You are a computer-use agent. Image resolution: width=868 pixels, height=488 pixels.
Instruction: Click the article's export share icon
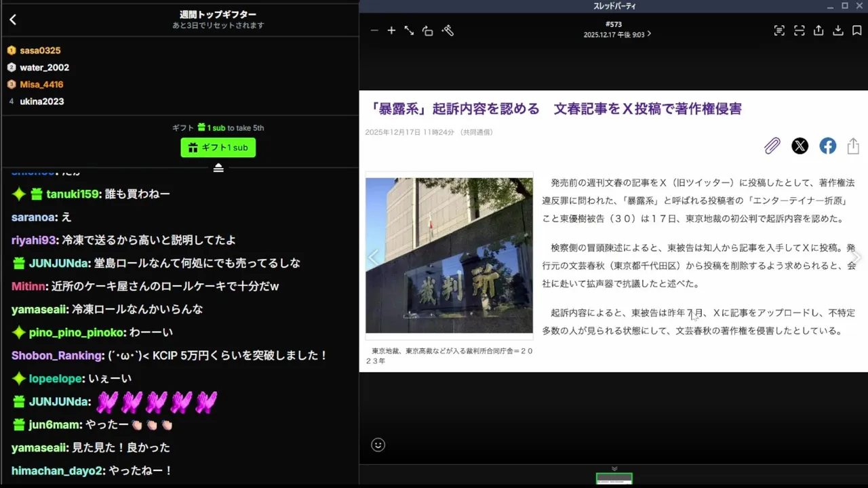(x=853, y=146)
